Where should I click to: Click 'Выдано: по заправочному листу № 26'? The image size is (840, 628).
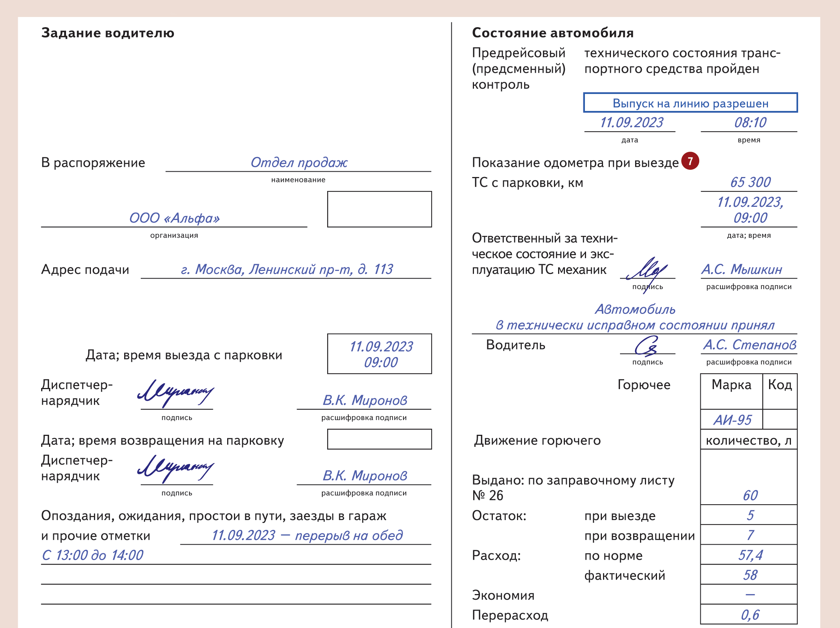tap(573, 488)
